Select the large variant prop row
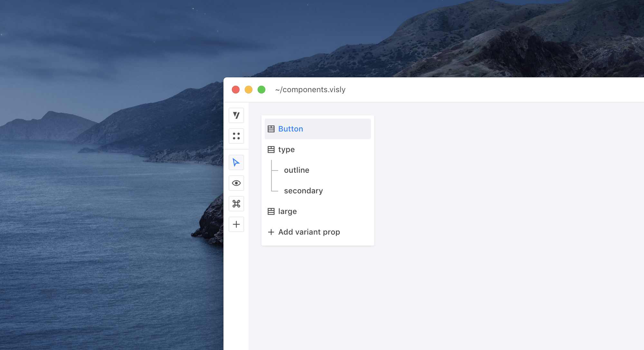Viewport: 644px width, 350px height. click(x=318, y=211)
